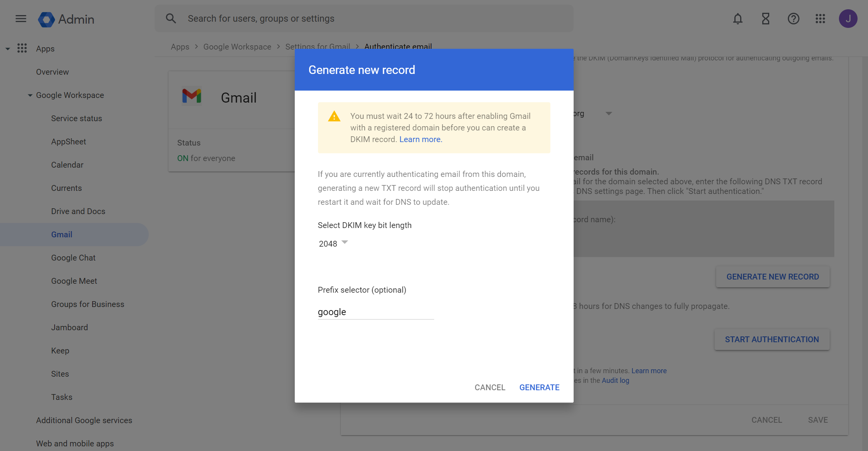Click the Gmail logo icon

click(192, 96)
